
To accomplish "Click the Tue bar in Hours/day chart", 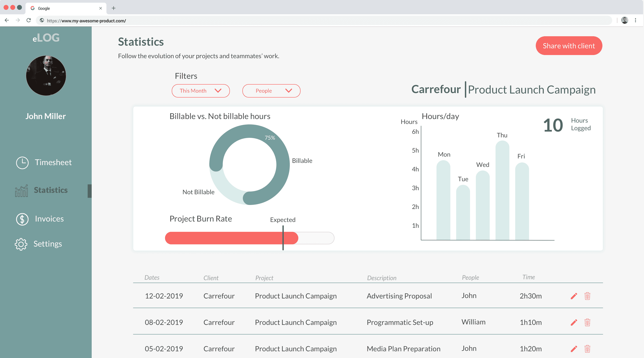I will (463, 212).
